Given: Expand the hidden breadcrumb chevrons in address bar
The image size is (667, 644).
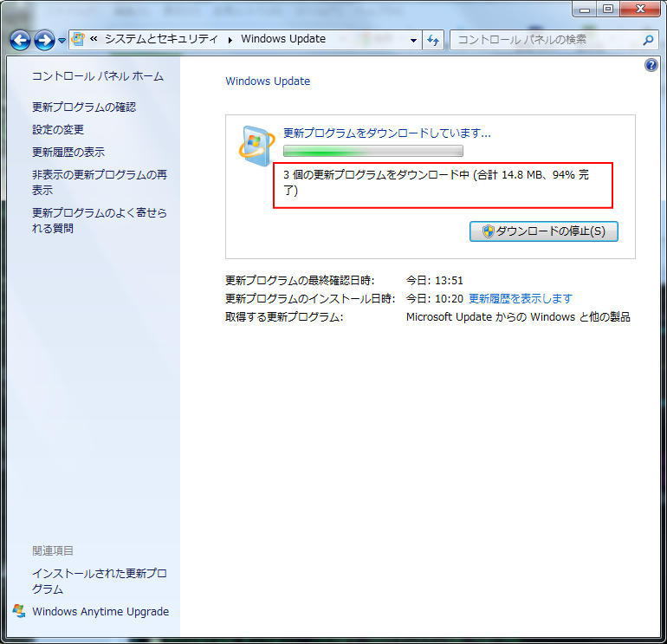Looking at the screenshot, I should (x=94, y=39).
